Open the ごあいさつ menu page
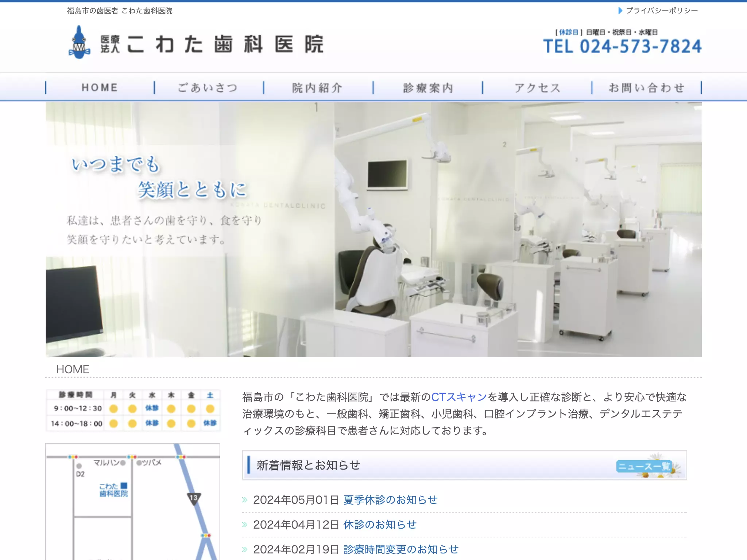Screen dimensions: 747x560 click(x=208, y=87)
